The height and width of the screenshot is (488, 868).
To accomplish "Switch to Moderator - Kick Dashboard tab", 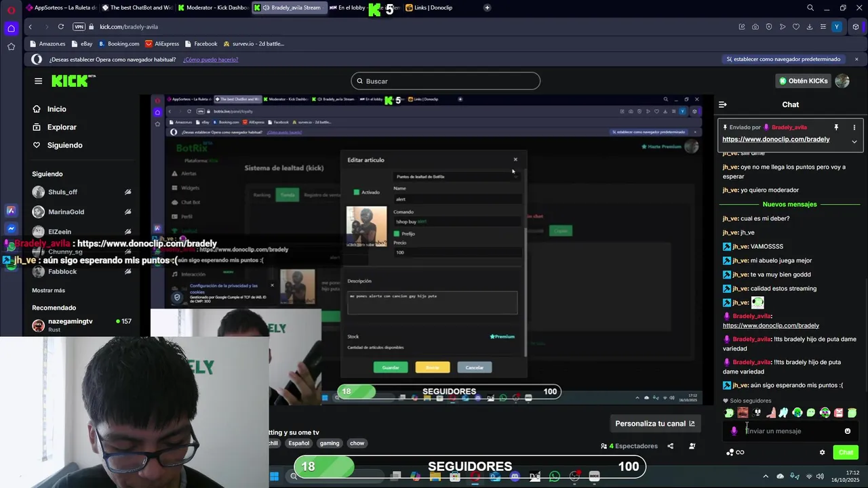I will pos(213,7).
